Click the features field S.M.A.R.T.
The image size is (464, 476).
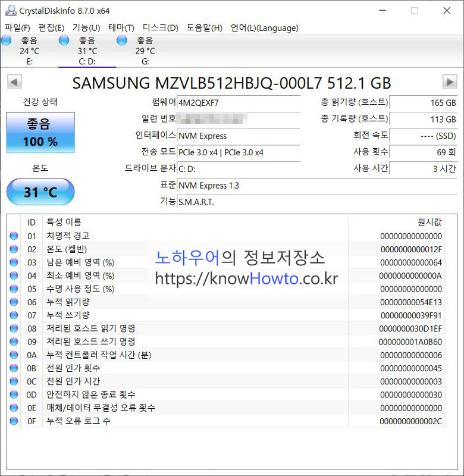[317, 202]
